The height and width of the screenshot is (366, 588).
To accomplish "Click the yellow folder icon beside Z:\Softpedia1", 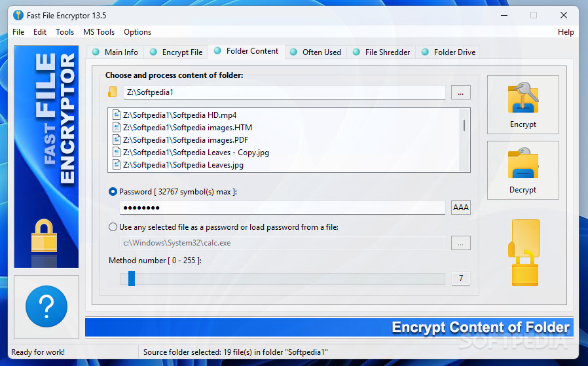I will point(113,92).
